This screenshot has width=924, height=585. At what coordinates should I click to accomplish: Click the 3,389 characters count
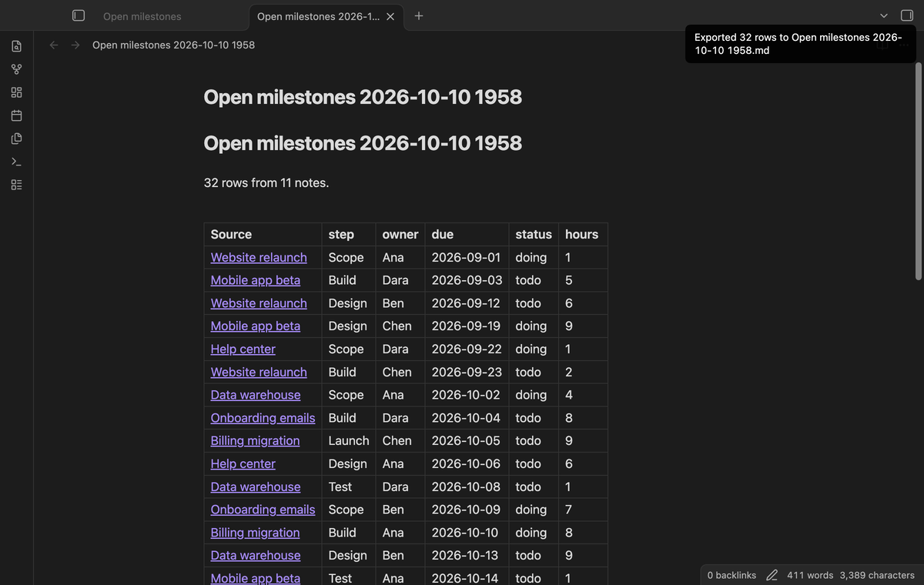[x=877, y=575]
